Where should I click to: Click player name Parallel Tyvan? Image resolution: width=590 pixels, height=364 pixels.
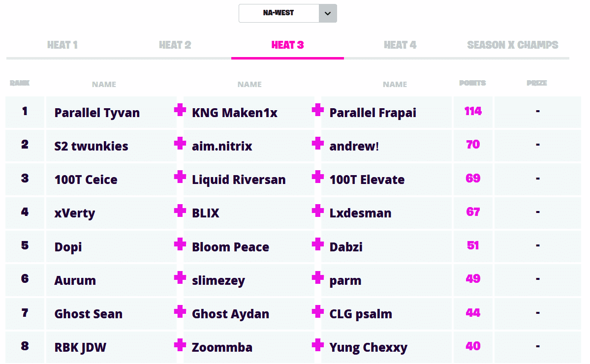pos(97,113)
